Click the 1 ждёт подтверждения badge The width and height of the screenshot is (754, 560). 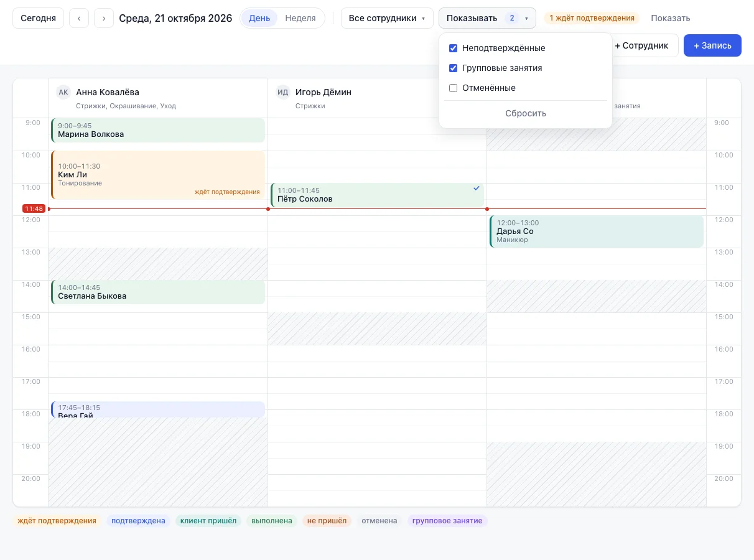(592, 18)
